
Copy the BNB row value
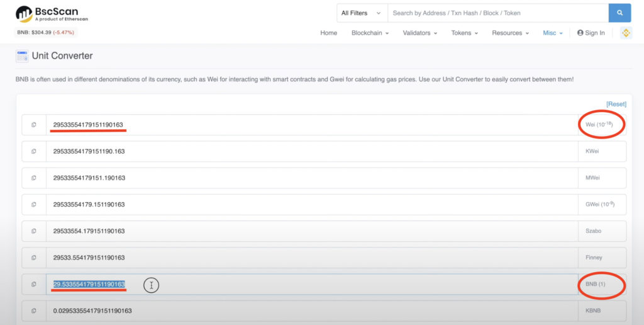tap(34, 284)
